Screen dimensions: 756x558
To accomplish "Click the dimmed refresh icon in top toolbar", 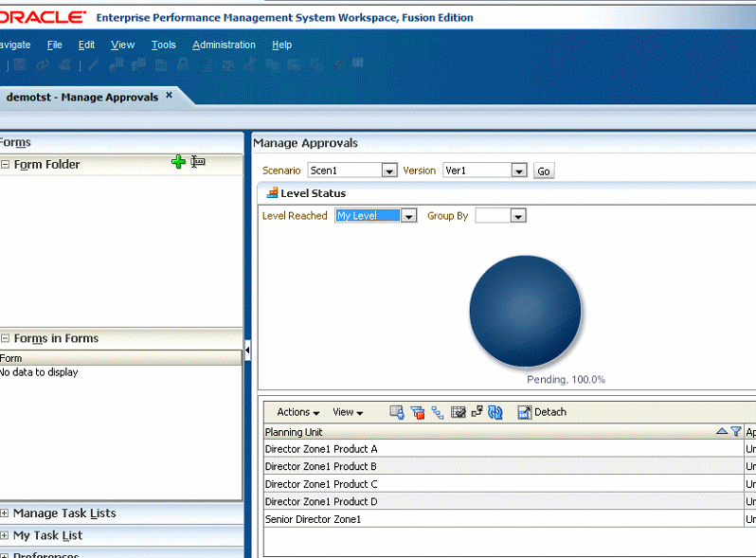I will click(43, 64).
